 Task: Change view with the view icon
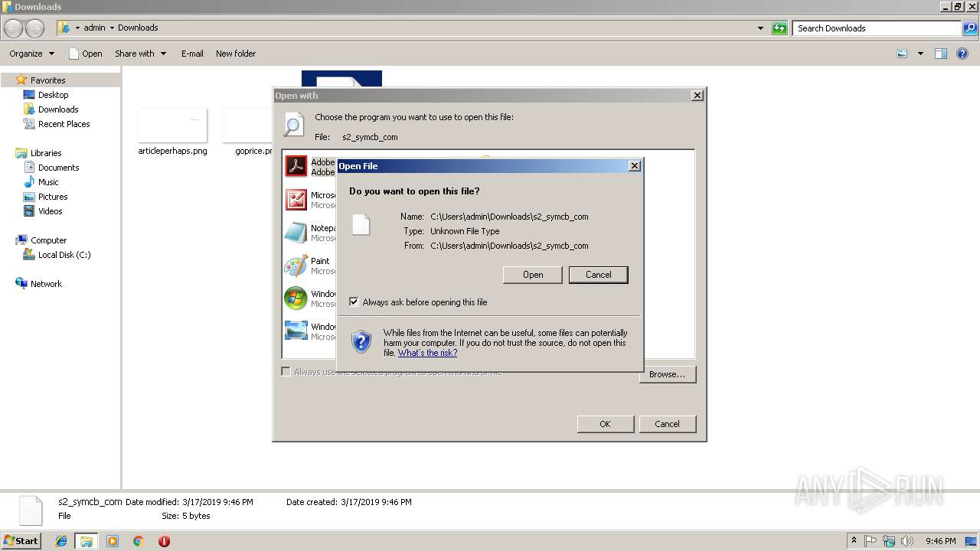click(902, 54)
